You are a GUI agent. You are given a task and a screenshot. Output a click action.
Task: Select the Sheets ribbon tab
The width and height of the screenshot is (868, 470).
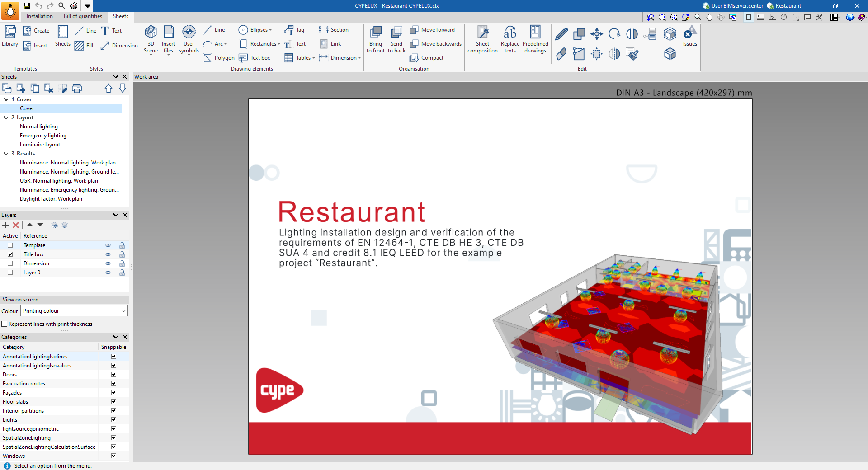121,16
